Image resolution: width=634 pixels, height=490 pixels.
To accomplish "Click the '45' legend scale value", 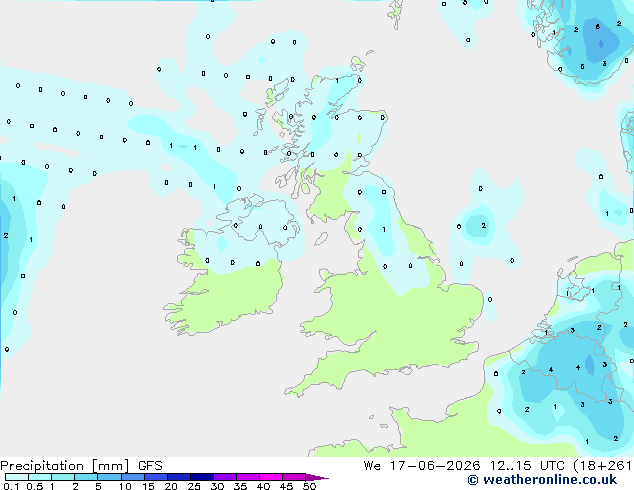I will click(286, 486).
